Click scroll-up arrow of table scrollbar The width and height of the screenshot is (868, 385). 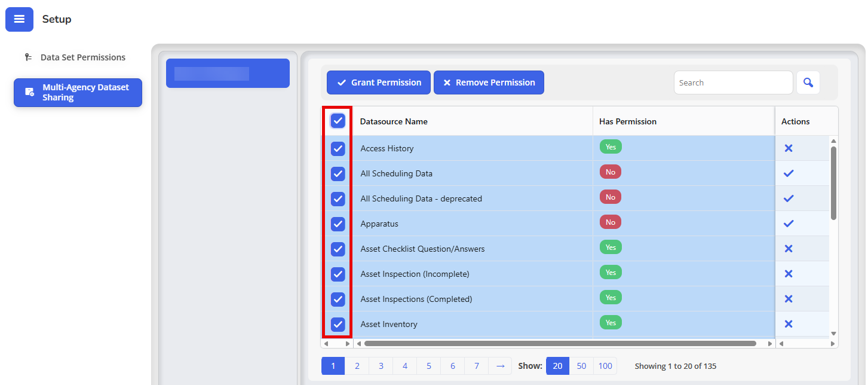pos(834,142)
